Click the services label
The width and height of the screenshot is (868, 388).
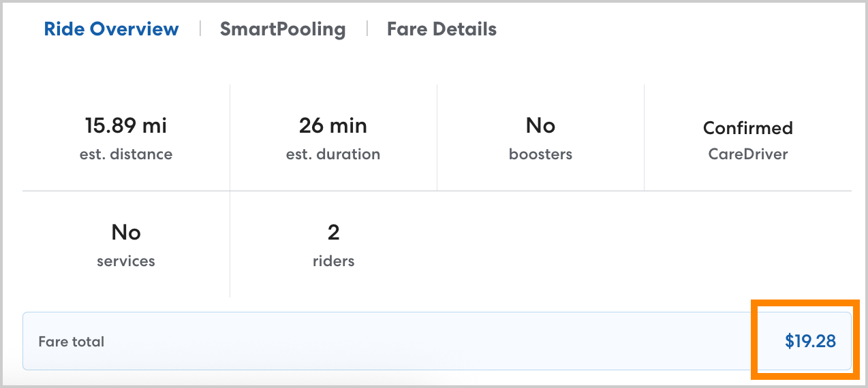pos(126,261)
